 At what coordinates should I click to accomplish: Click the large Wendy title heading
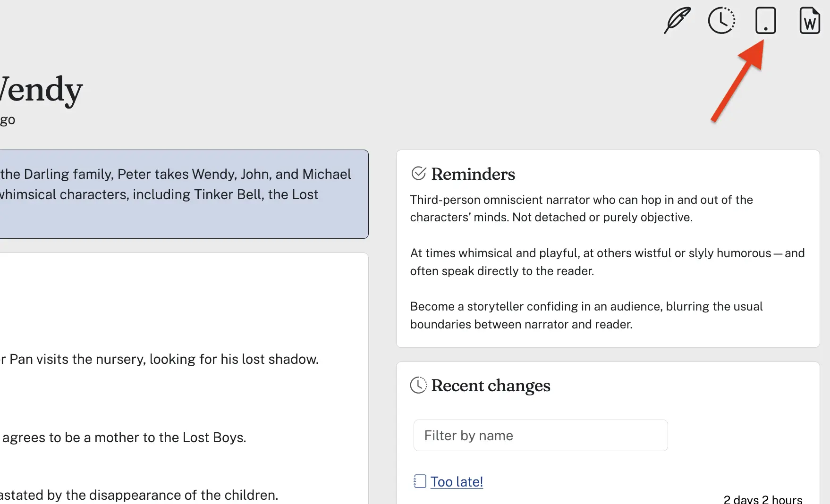pyautogui.click(x=42, y=90)
